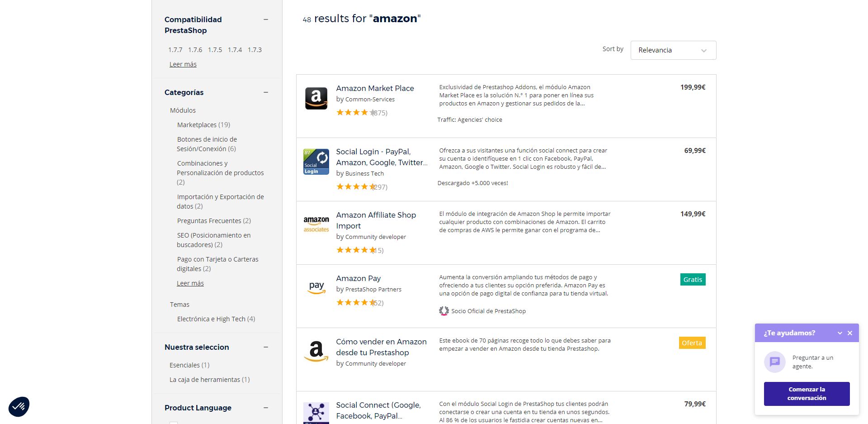Open the Sort by Relevancia dropdown
Screen dimensions: 868x424
point(673,50)
